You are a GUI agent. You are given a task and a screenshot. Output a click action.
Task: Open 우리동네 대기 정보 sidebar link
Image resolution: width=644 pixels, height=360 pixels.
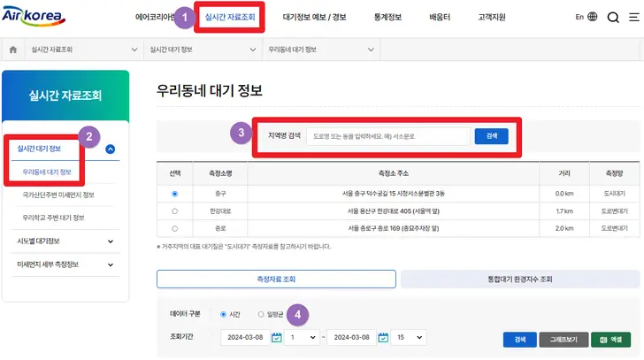pos(47,172)
